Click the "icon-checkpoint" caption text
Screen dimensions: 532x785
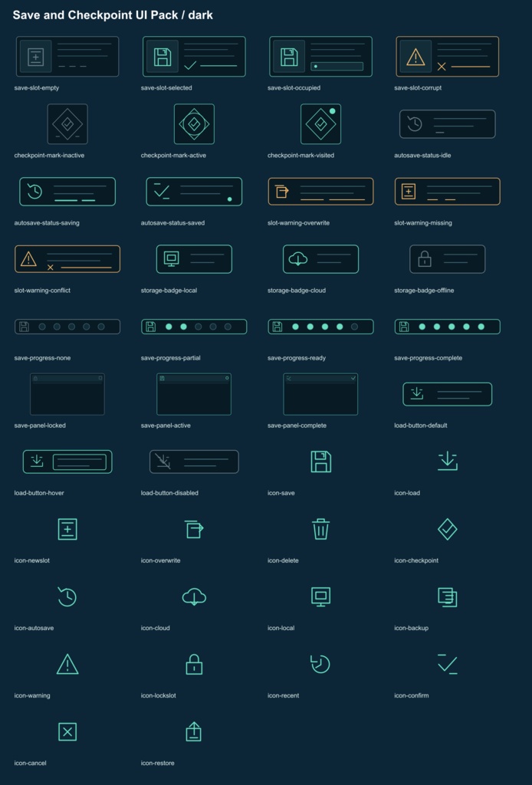click(416, 560)
